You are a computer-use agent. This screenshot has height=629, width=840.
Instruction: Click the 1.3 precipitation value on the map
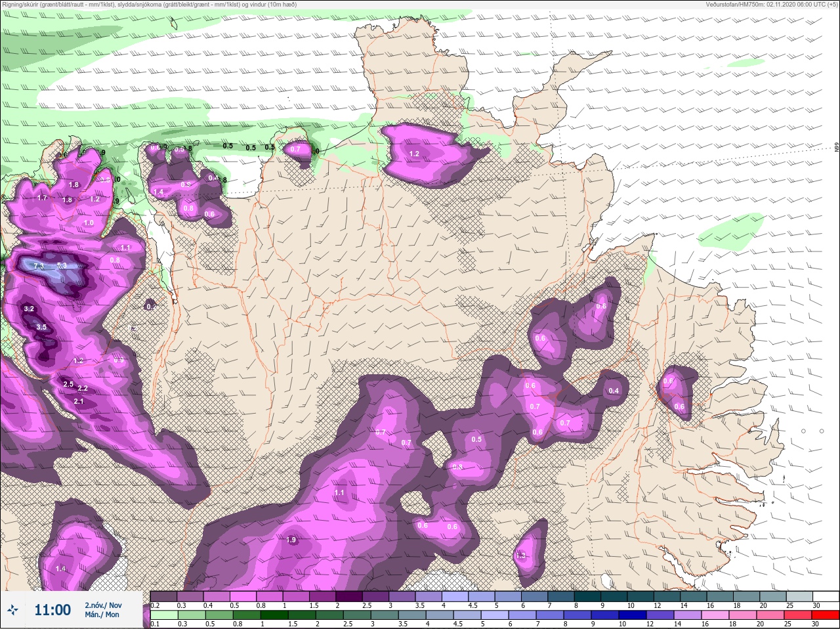tap(521, 555)
